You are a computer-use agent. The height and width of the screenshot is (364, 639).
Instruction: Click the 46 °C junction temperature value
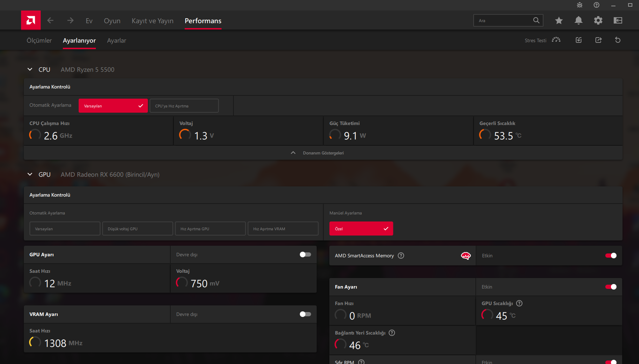(359, 345)
